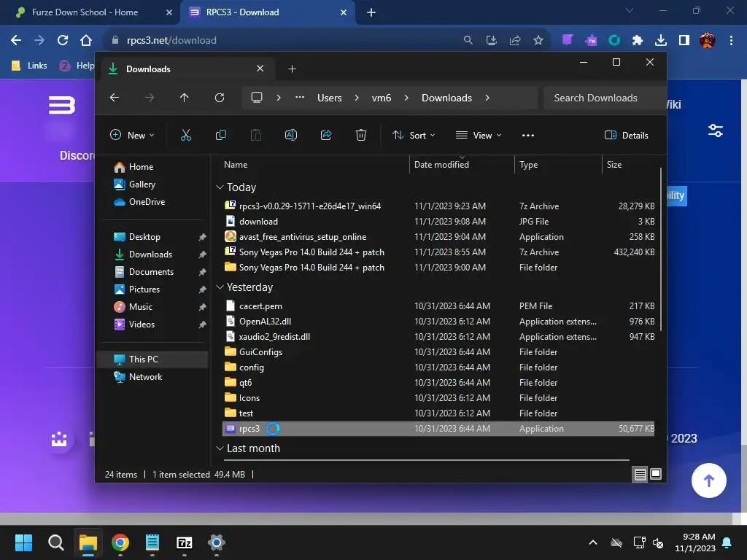The width and height of the screenshot is (747, 560).
Task: Click the Copy icon in Explorer toolbar
Action: pyautogui.click(x=220, y=135)
